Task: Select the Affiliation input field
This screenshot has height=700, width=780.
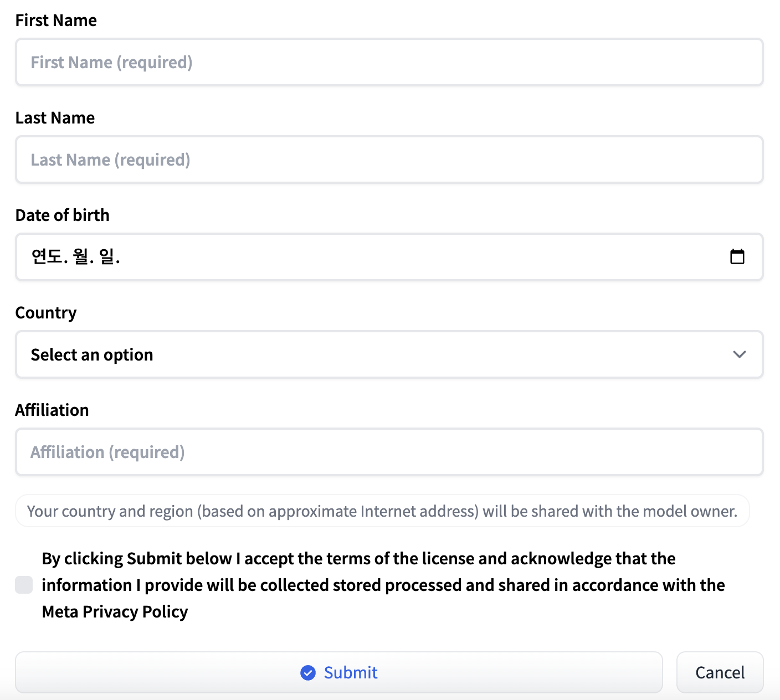Action: (x=389, y=452)
